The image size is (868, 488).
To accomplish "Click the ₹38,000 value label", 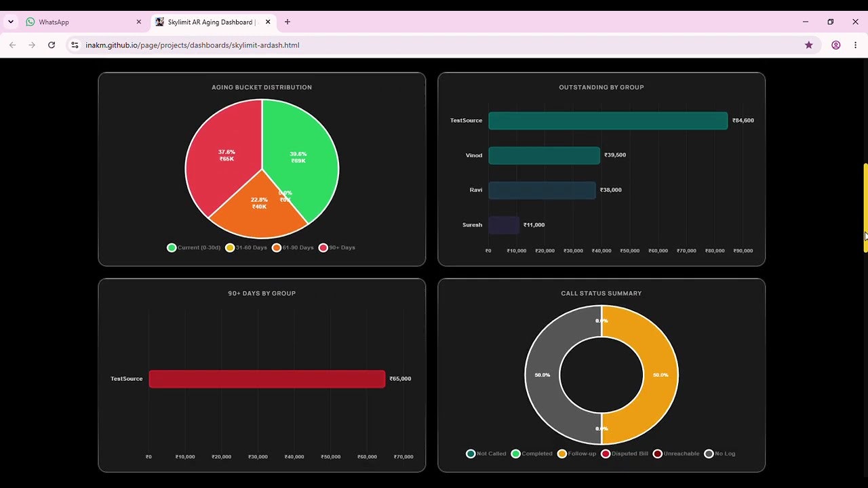I will (611, 190).
